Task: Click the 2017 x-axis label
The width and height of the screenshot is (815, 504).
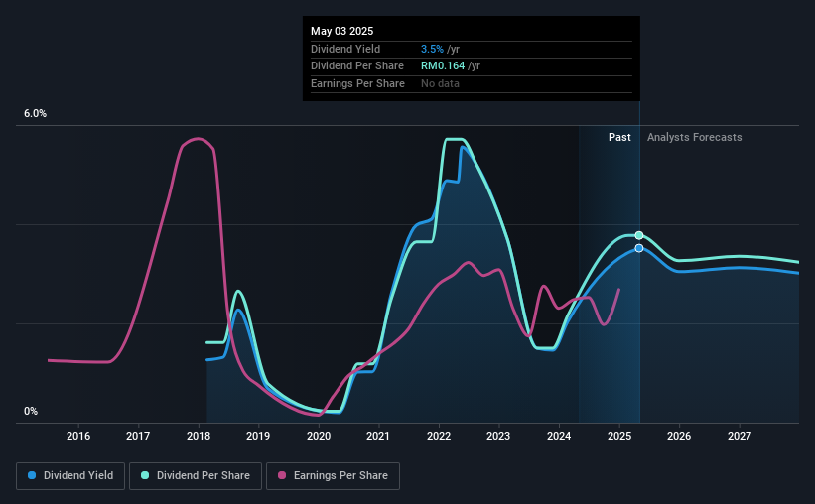Action: pos(138,436)
